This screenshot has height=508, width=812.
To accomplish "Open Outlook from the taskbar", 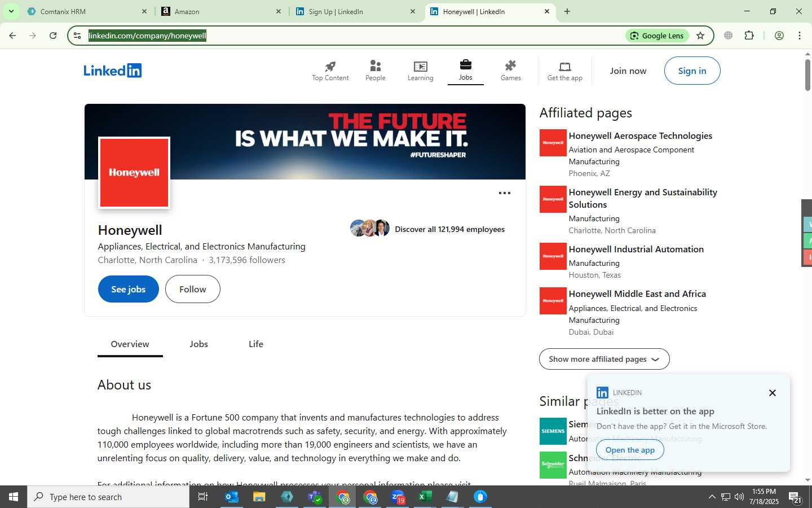I will pyautogui.click(x=232, y=497).
